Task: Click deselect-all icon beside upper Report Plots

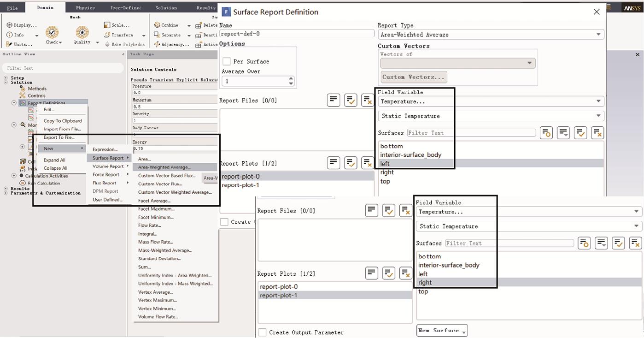Action: (x=367, y=163)
